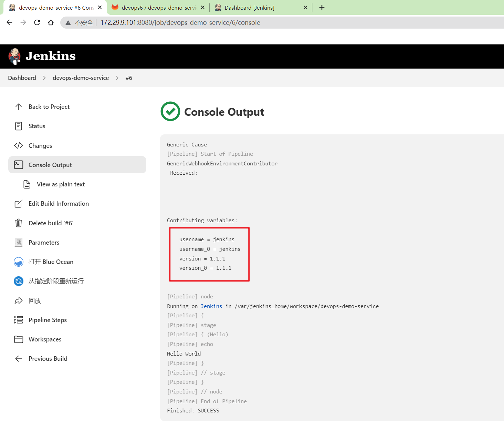This screenshot has height=430, width=504.
Task: Click the Workspaces folder icon
Action: 19,339
